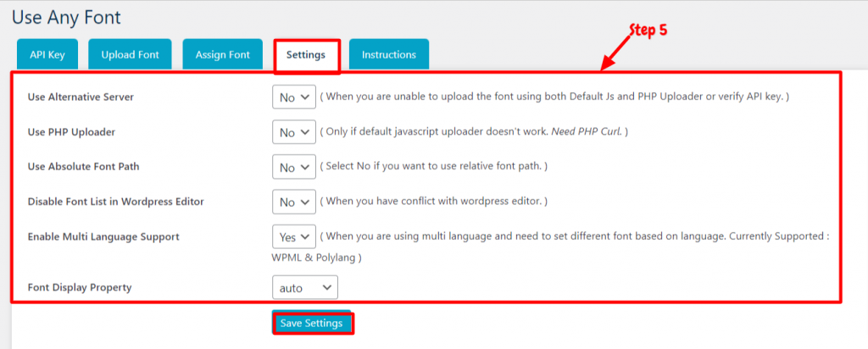The height and width of the screenshot is (349, 868).
Task: Open the Use Absolute Font Path dropdown
Action: (294, 167)
